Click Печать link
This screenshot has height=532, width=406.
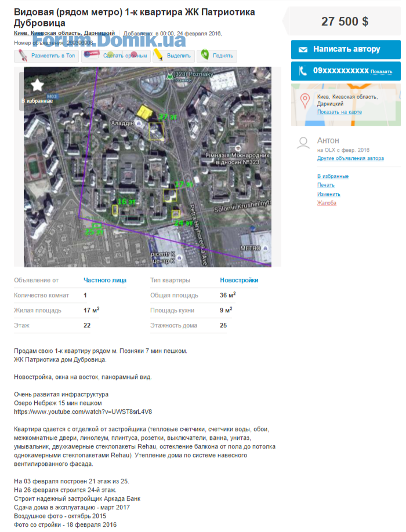(325, 185)
